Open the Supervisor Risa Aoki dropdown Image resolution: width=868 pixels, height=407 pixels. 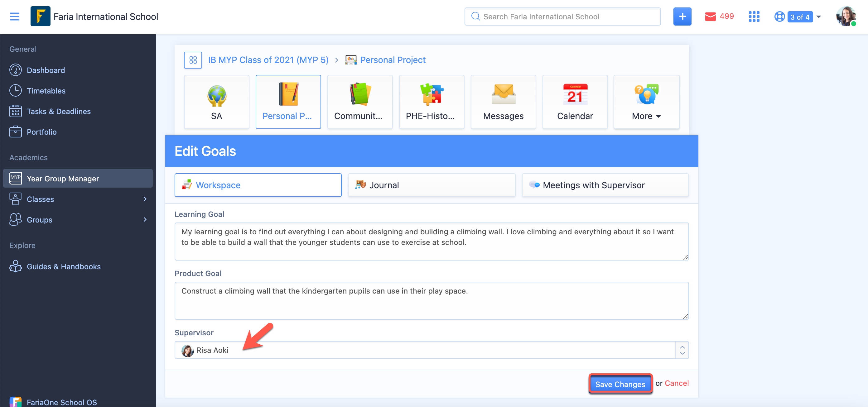[431, 350]
